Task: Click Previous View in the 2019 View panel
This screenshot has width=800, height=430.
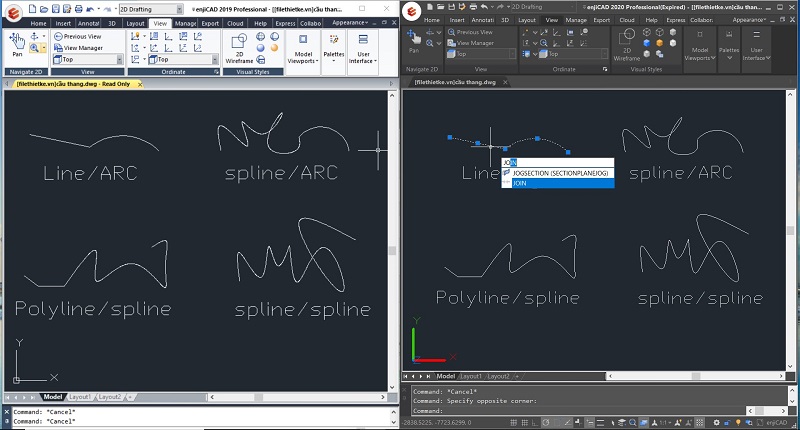Action: [x=78, y=37]
